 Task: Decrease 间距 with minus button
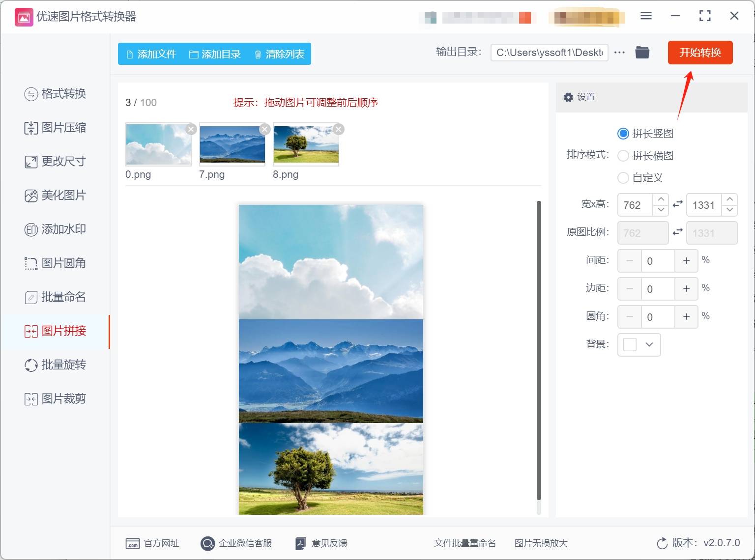[630, 261]
